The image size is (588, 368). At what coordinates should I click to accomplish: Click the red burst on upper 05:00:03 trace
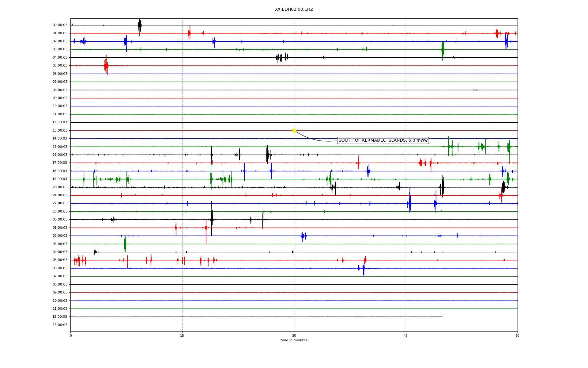point(106,65)
